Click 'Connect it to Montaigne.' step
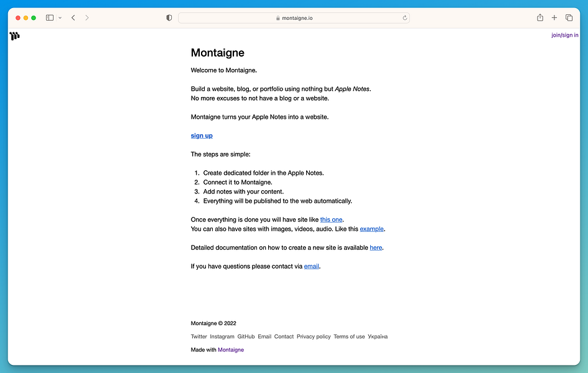 point(238,182)
